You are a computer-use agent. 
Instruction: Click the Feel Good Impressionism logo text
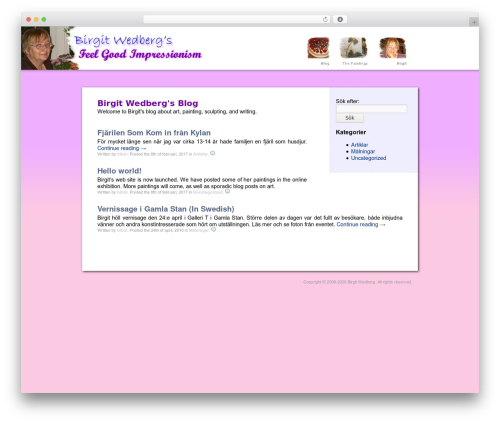[x=140, y=54]
